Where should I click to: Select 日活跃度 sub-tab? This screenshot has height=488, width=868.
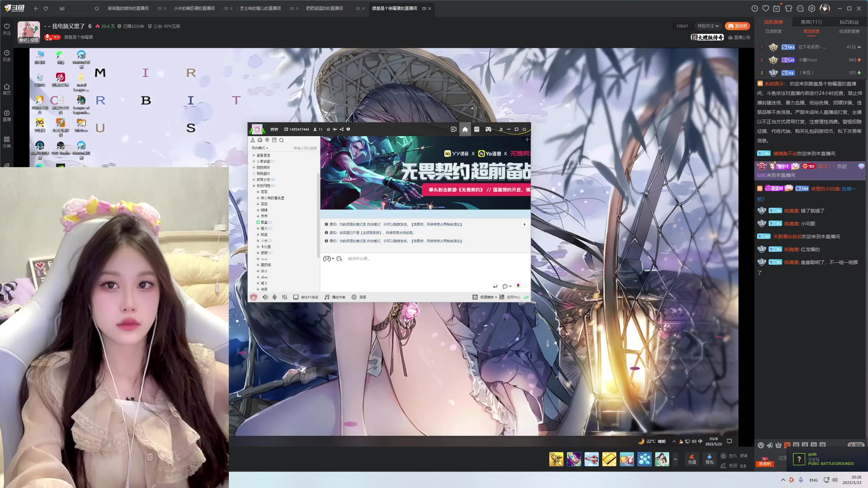[x=773, y=31]
